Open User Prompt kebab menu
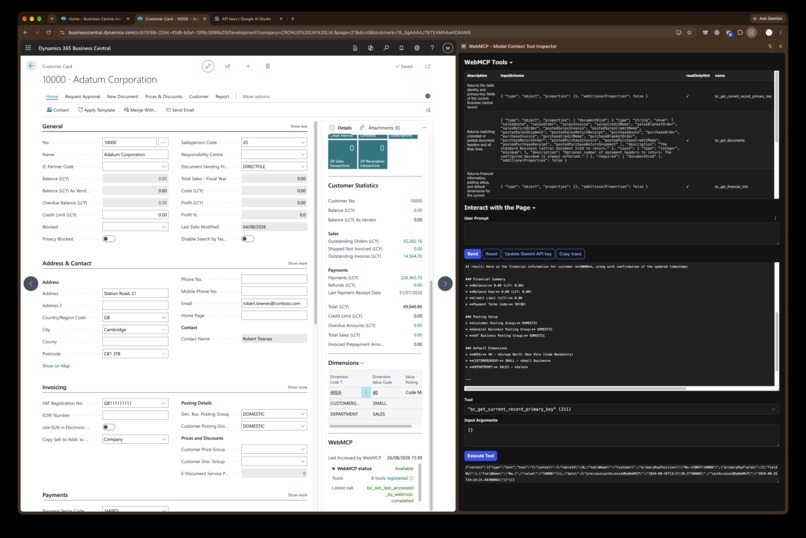Viewport: 806px width, 538px height. [775, 218]
